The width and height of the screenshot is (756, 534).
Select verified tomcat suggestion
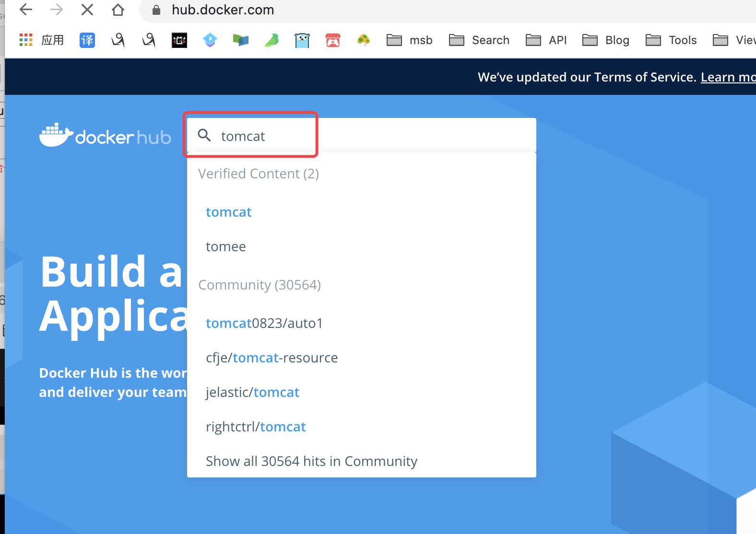pyautogui.click(x=229, y=212)
